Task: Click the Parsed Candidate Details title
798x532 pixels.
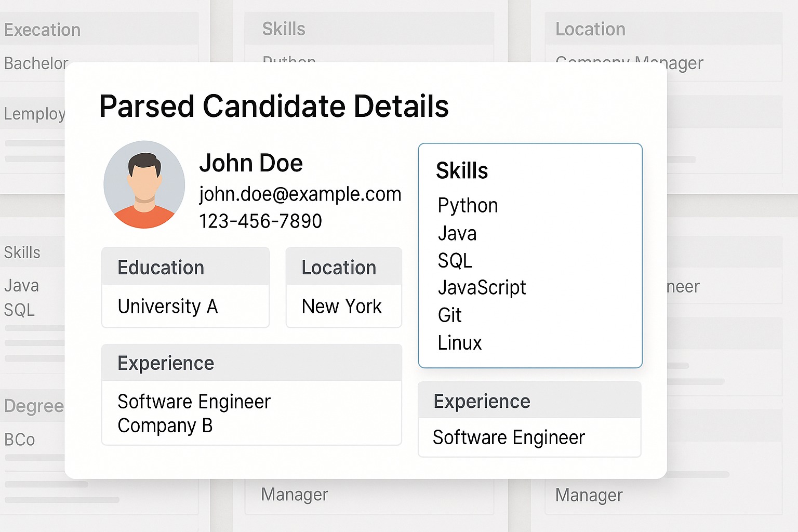Action: click(x=274, y=107)
